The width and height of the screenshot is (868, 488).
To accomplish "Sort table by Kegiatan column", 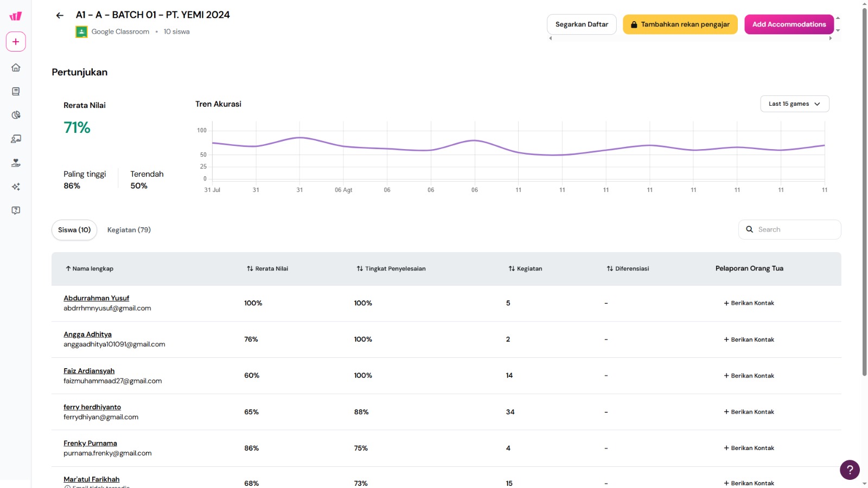I will pos(525,269).
